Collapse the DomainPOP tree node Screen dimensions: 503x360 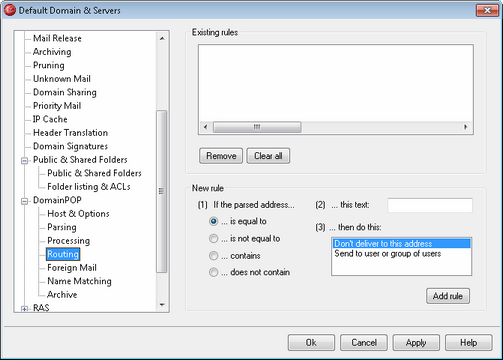point(24,201)
